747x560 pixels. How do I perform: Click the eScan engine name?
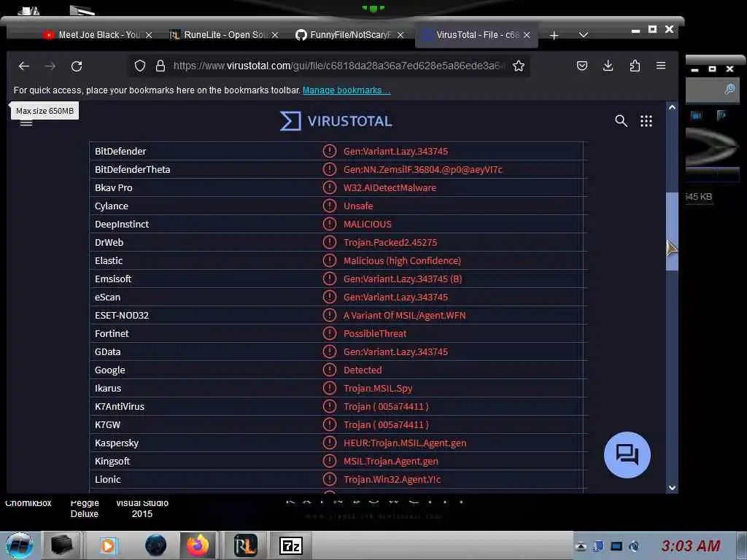tap(108, 297)
